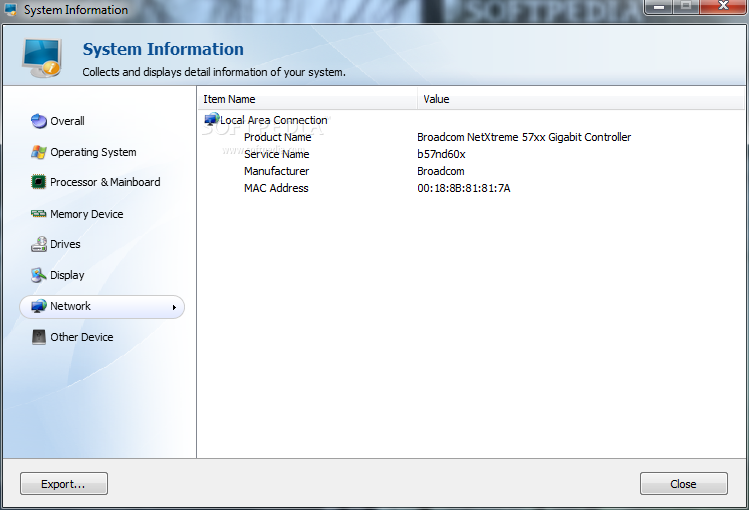The width and height of the screenshot is (749, 510).
Task: Select the Network label
Action: pyautogui.click(x=70, y=306)
